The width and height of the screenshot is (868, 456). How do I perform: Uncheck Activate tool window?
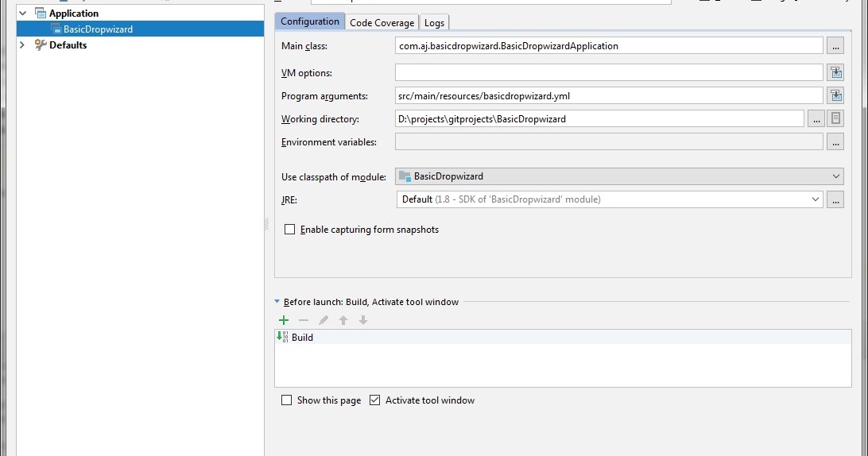click(x=375, y=400)
